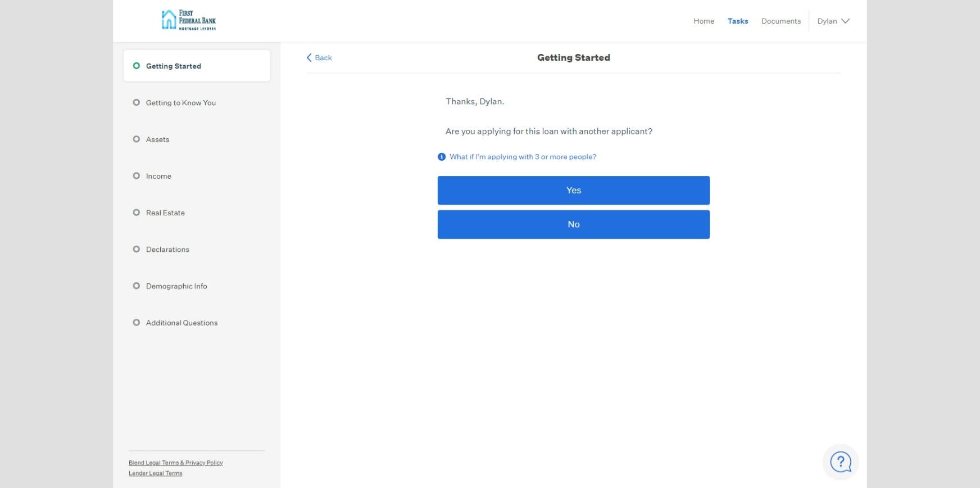Open Documents in the top navigation
This screenshot has width=980, height=488.
[x=781, y=21]
